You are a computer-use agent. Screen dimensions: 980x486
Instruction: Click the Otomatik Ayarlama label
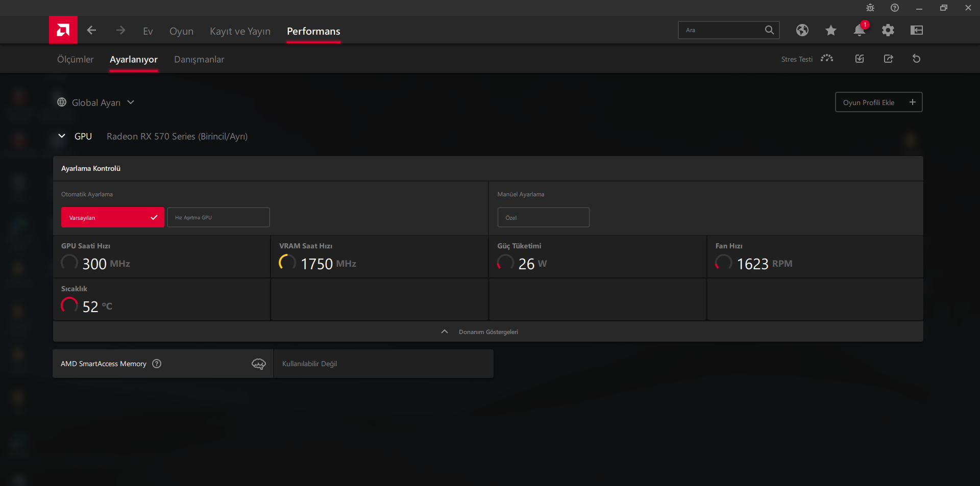tap(87, 194)
